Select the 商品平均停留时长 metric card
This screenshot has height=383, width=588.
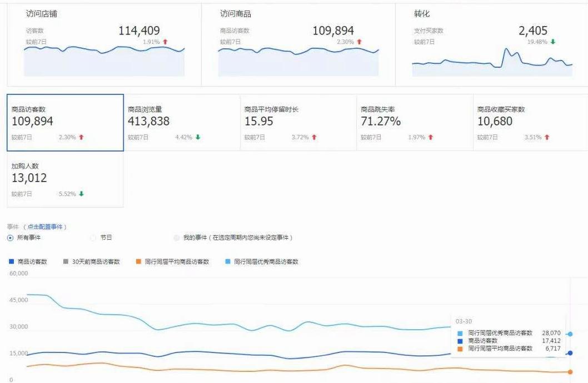[298, 123]
